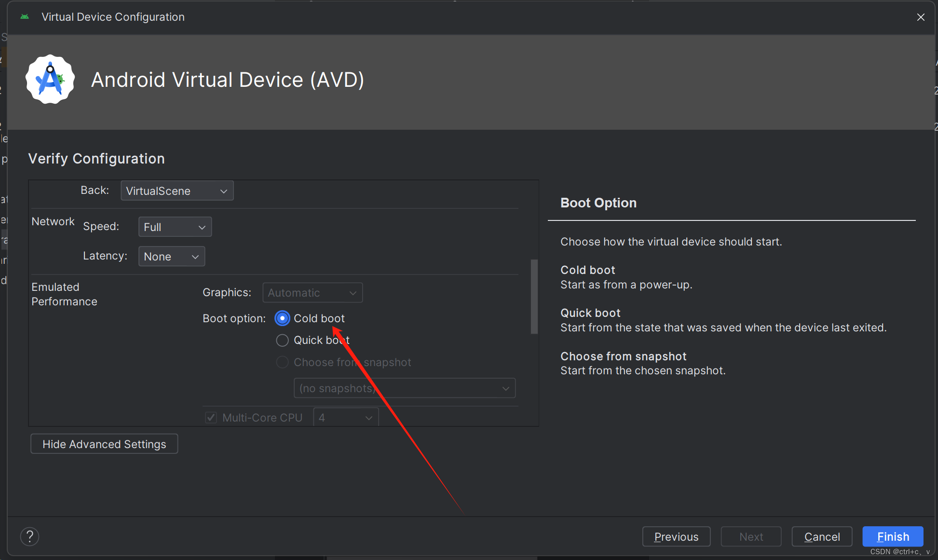Click 'Choose how the virtual device should start.'
Image resolution: width=938 pixels, height=560 pixels.
tap(671, 242)
